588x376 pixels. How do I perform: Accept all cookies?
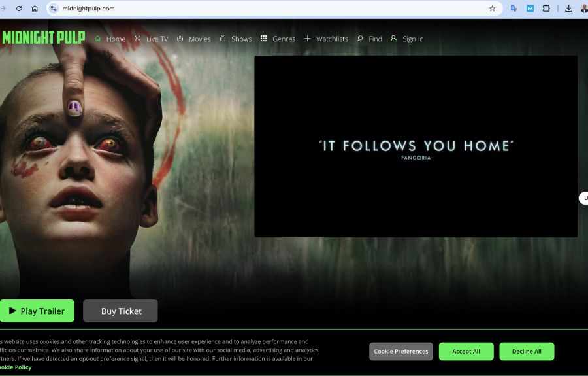(x=466, y=352)
